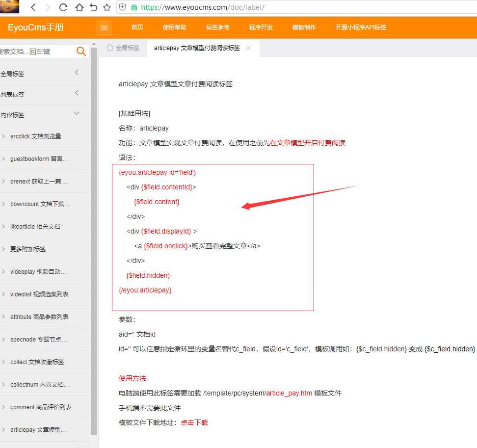Open 更多附加标签 sidebar item
477x448 pixels.
pos(45,249)
